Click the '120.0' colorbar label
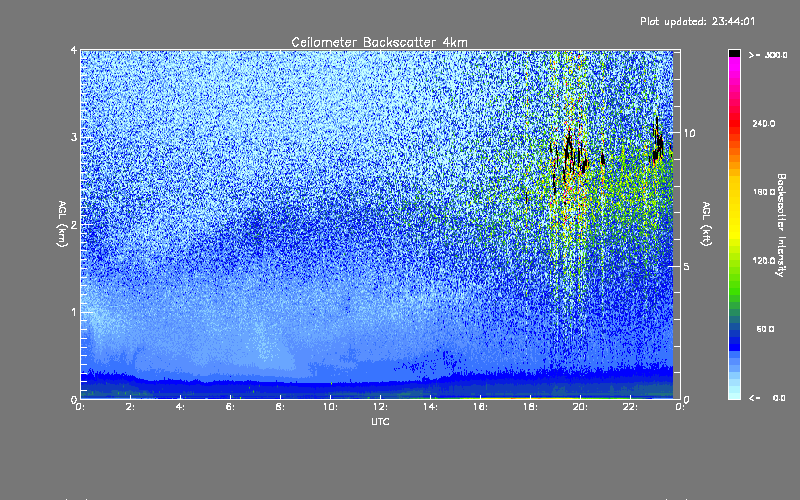Screen dimensions: 800x500 click(x=764, y=260)
